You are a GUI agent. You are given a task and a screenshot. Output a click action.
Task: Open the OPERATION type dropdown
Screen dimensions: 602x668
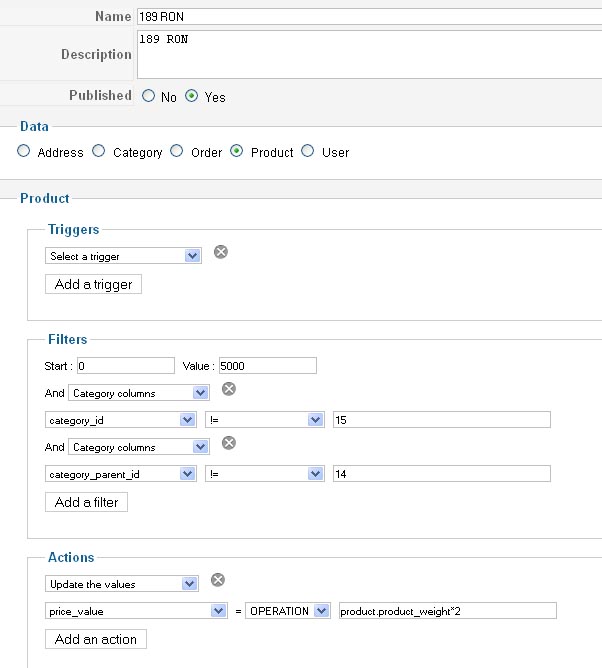[287, 611]
